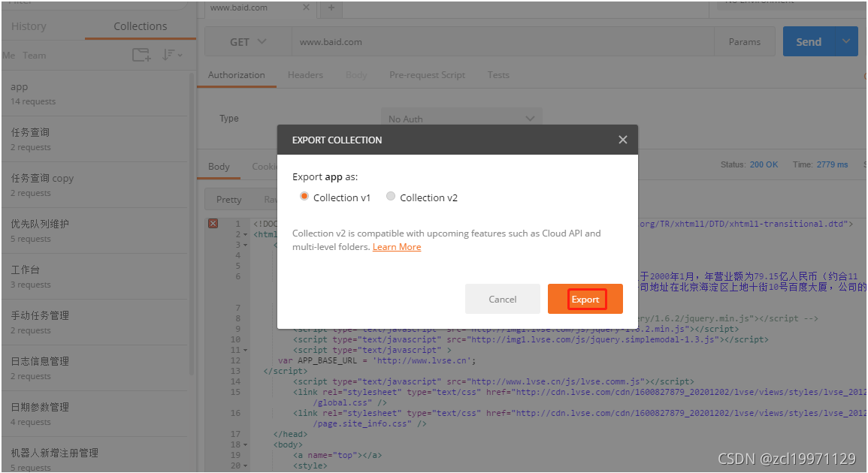The height and width of the screenshot is (473, 868).
Task: Open the collection sort options icon
Action: 172,55
